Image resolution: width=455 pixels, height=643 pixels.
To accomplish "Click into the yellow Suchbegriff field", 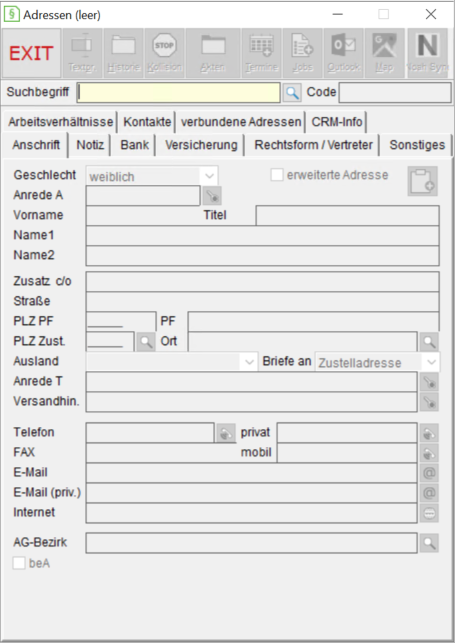I will tap(179, 93).
